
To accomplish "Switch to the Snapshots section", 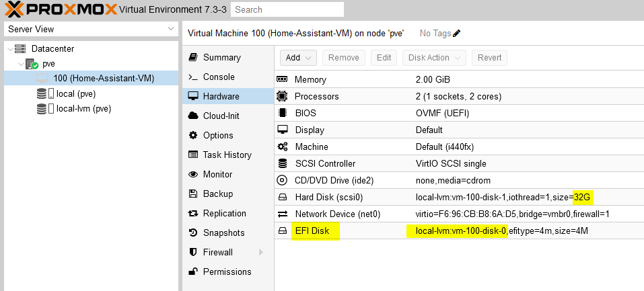I will click(x=223, y=233).
